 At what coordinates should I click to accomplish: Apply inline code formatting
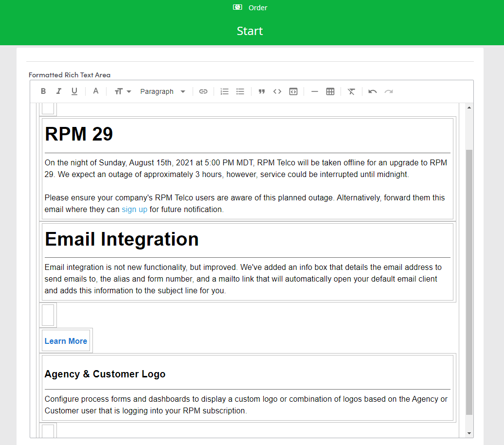click(x=277, y=91)
